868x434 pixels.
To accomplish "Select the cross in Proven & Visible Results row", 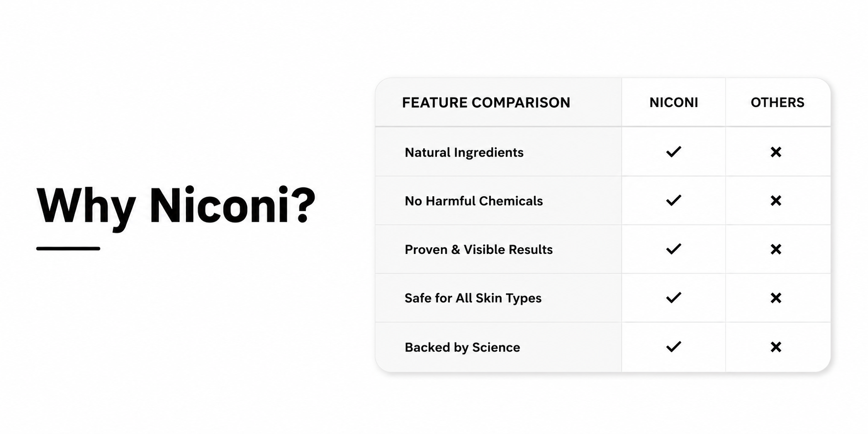I will 776,249.
